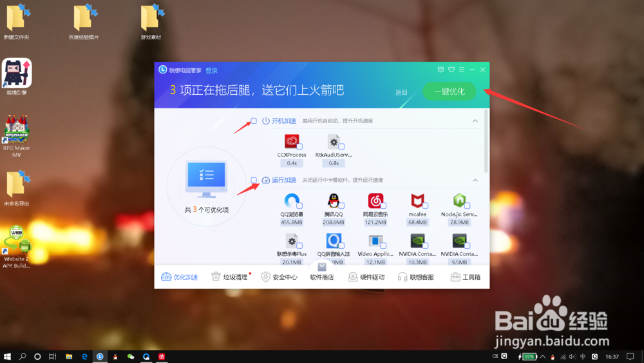The width and height of the screenshot is (644, 363).
Task: Open the 新建文件夹 desktop folder
Action: click(x=17, y=22)
